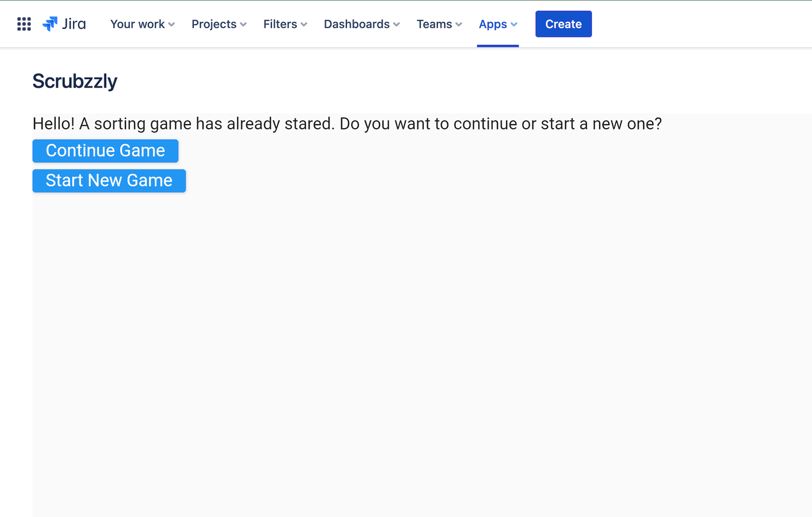Click the Scrubzzly page heading
The height and width of the screenshot is (517, 812).
click(75, 81)
